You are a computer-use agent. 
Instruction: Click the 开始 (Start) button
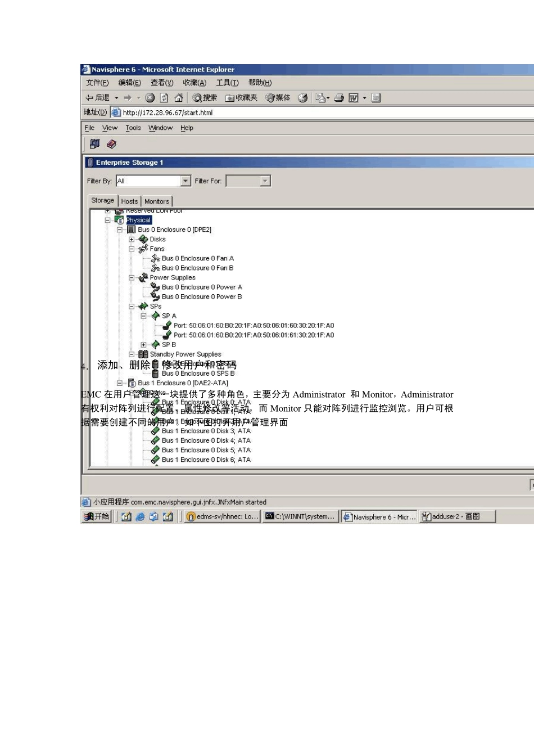point(97,516)
